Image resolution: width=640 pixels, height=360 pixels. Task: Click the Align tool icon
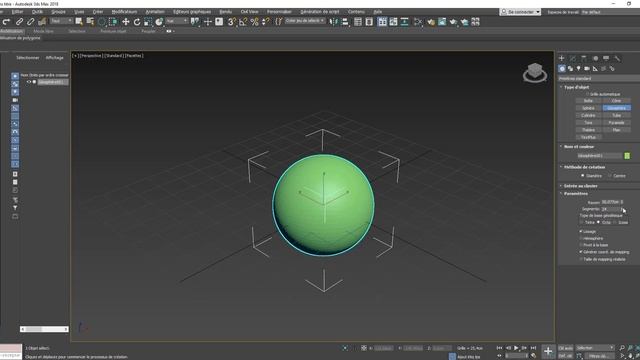[x=345, y=22]
